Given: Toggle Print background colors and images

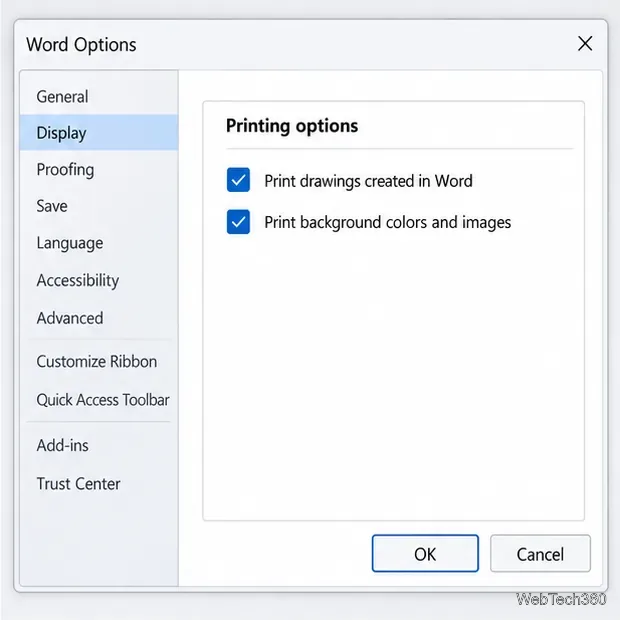Looking at the screenshot, I should (238, 222).
